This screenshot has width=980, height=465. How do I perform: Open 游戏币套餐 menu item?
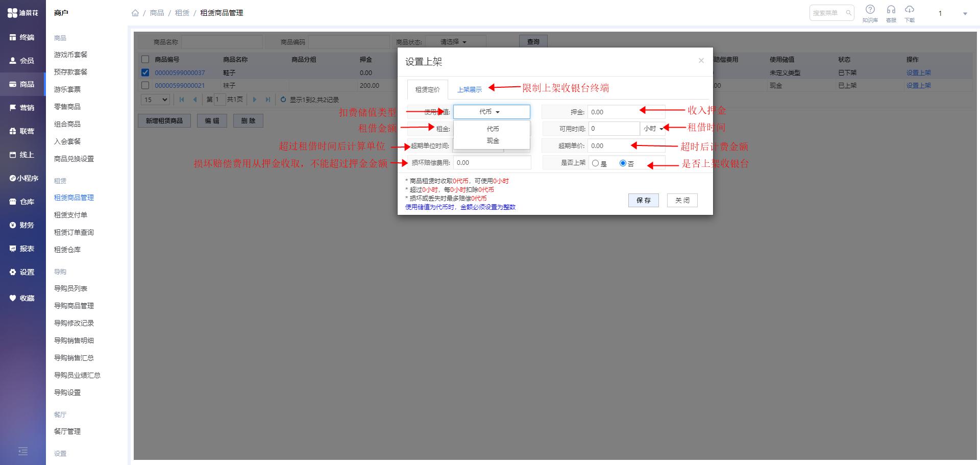70,55
